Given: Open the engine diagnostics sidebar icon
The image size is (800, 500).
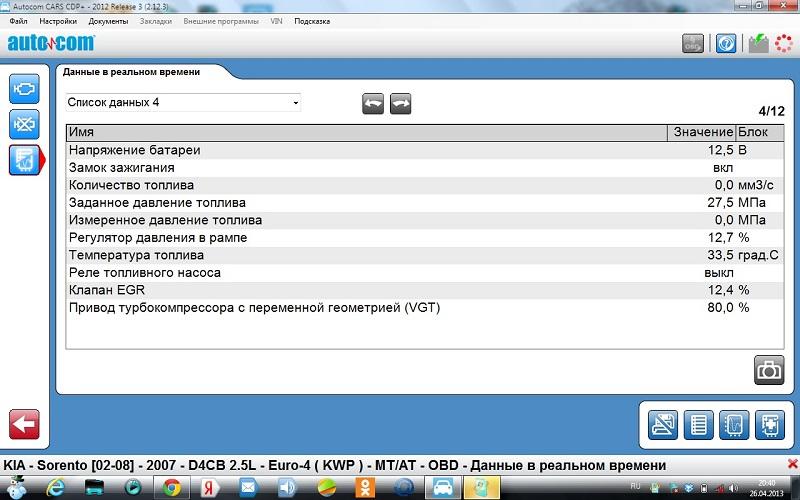Looking at the screenshot, I should pos(24,89).
